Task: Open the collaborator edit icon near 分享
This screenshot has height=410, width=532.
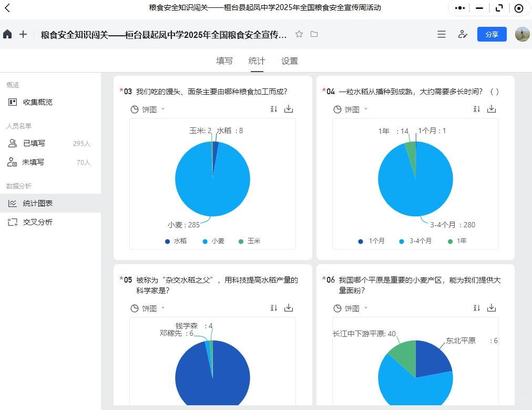Action: (463, 34)
